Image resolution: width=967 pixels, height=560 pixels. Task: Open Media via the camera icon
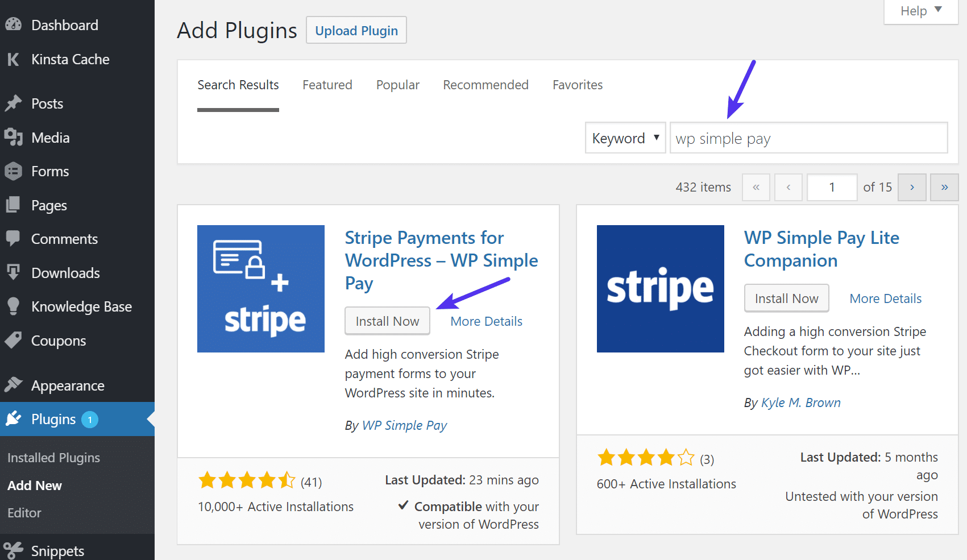coord(14,137)
